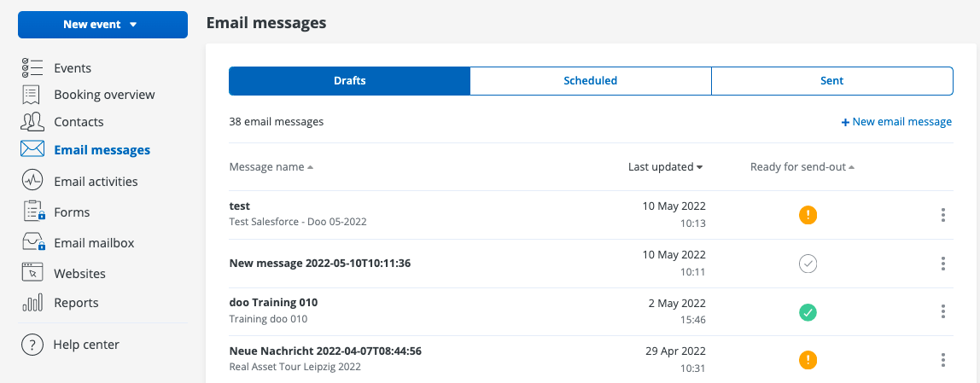Screen dimensions: 980x383
Task: Click the Email mailbox inbox icon
Action: click(x=32, y=243)
